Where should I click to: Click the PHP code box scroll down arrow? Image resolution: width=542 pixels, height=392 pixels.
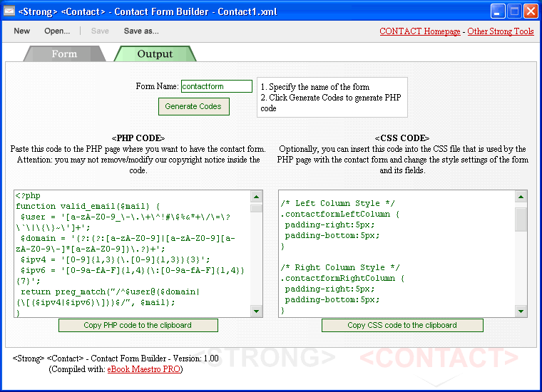[x=256, y=311]
